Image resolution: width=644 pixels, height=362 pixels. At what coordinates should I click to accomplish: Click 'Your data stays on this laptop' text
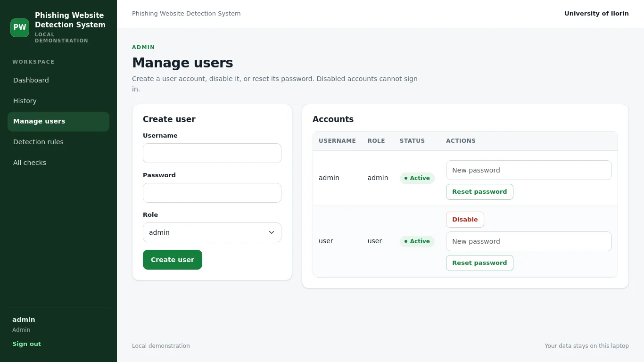(586, 346)
